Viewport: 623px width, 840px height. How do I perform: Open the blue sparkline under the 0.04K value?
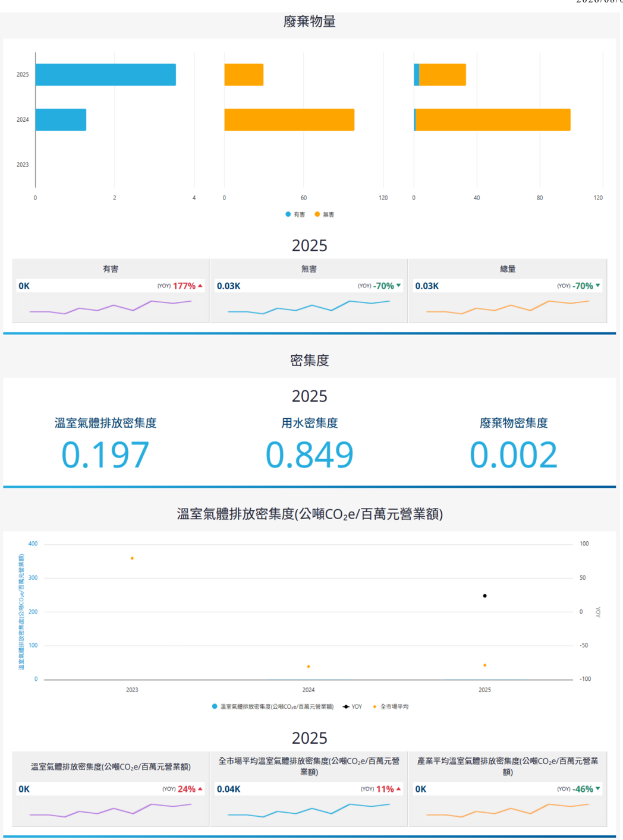click(x=309, y=810)
